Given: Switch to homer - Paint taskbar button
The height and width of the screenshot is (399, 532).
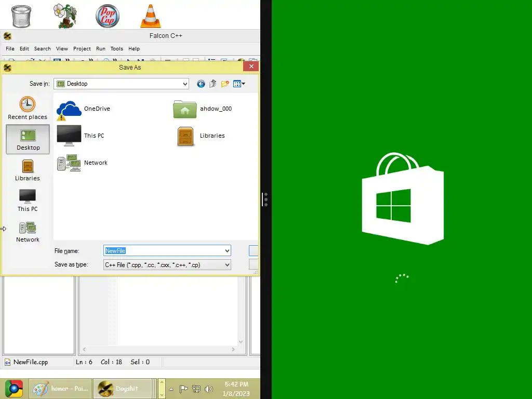Looking at the screenshot, I should [60, 389].
